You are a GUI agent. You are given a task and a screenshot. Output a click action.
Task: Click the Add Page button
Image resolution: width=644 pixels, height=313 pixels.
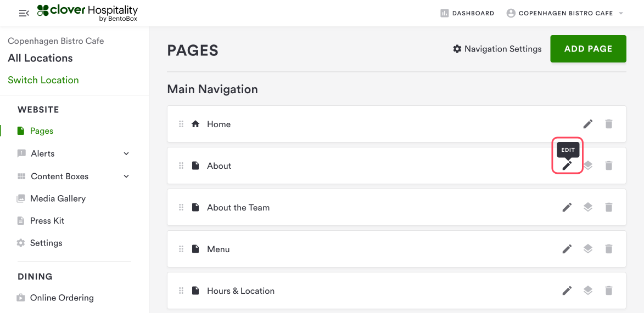588,49
